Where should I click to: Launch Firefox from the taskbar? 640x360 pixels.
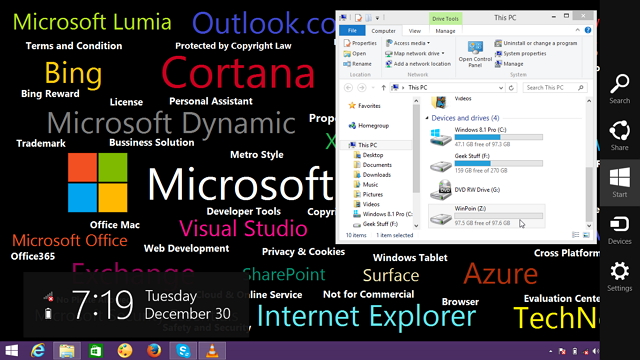coord(154,351)
